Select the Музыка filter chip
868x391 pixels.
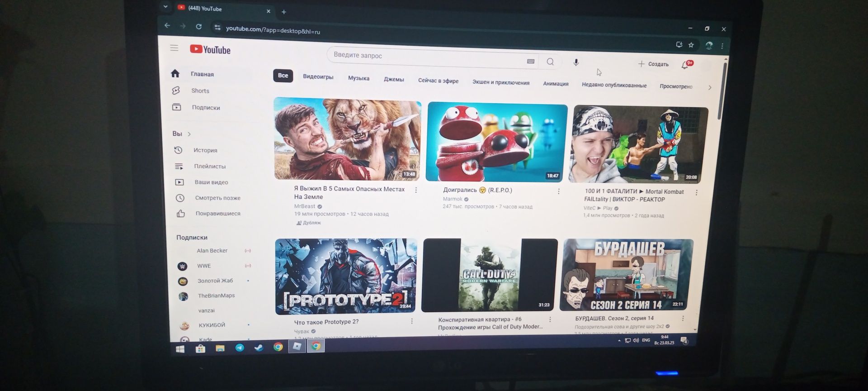click(359, 78)
